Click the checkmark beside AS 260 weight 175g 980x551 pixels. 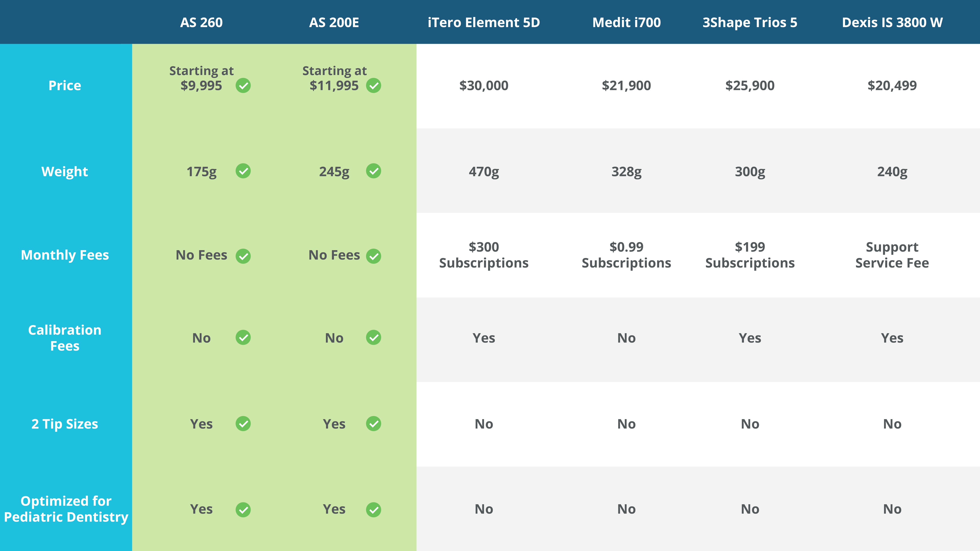click(243, 171)
